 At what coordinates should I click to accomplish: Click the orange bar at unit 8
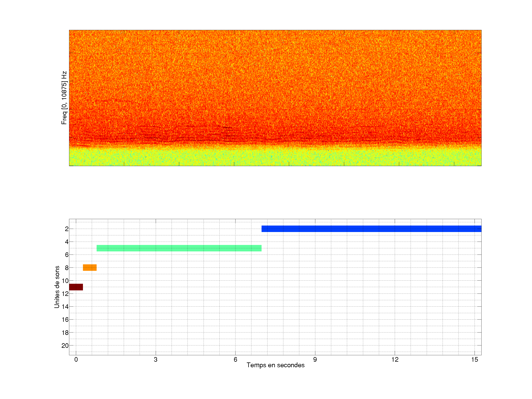tap(90, 267)
